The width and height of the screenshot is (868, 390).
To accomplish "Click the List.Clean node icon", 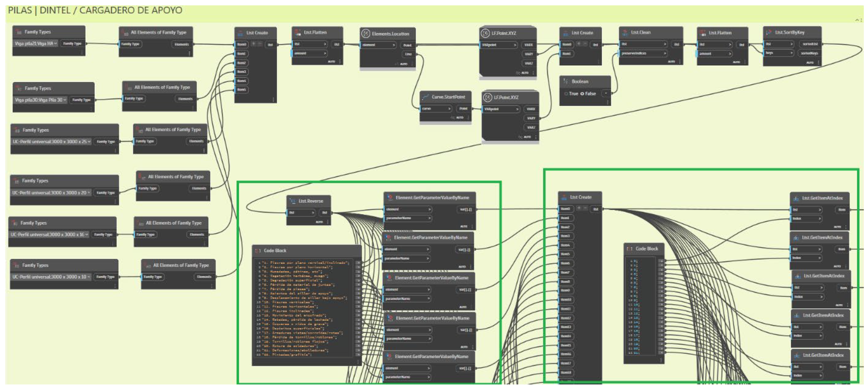I will coord(625,32).
